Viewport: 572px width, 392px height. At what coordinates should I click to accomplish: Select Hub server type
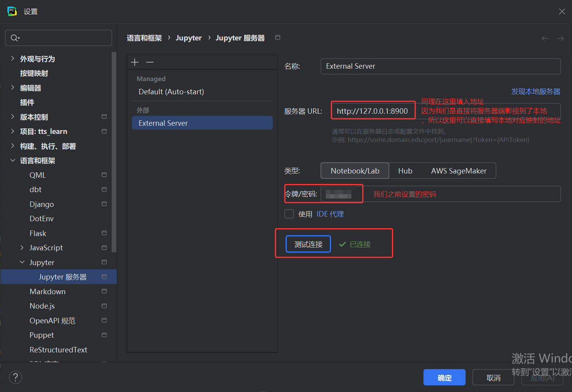(x=405, y=171)
